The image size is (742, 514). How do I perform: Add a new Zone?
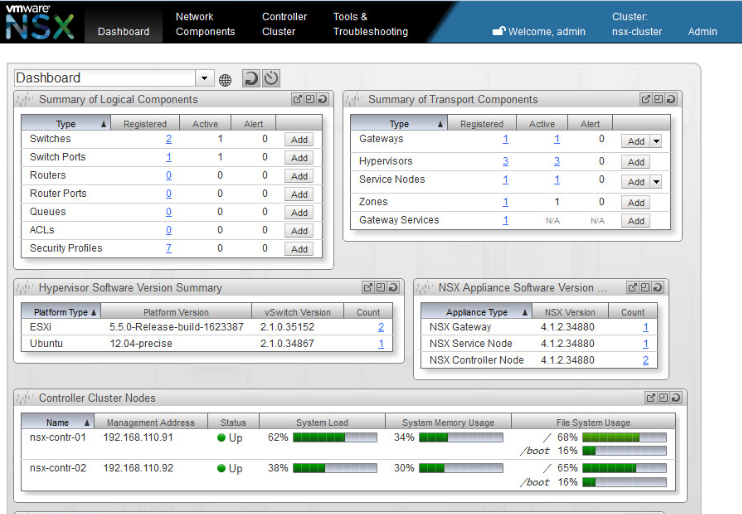click(x=636, y=203)
